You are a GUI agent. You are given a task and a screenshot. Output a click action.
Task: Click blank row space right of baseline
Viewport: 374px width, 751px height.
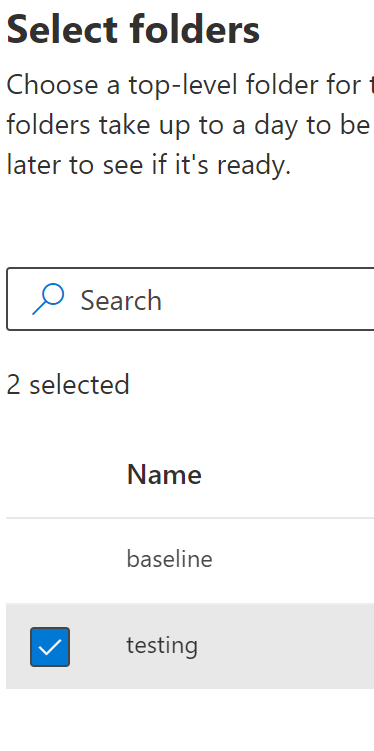coord(292,560)
